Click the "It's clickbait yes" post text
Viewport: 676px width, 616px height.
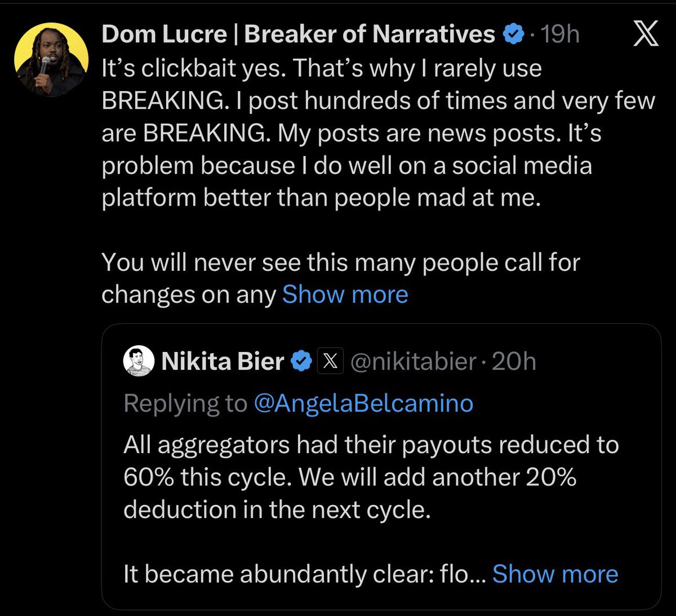[x=378, y=133]
